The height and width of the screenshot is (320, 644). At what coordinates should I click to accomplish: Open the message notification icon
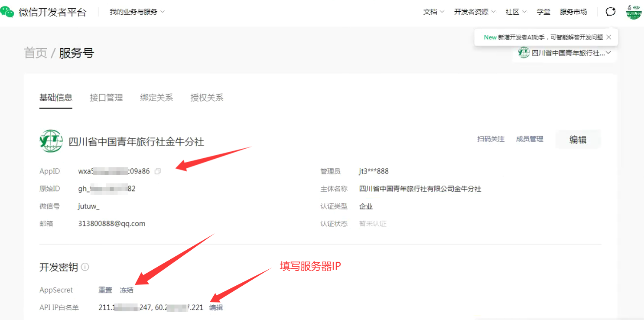pos(610,12)
